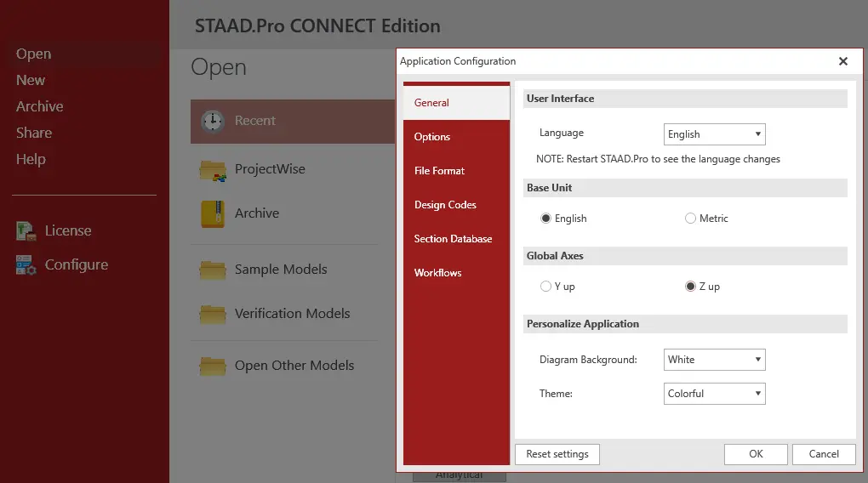Select the Verification Models label
868x483 pixels.
(292, 314)
